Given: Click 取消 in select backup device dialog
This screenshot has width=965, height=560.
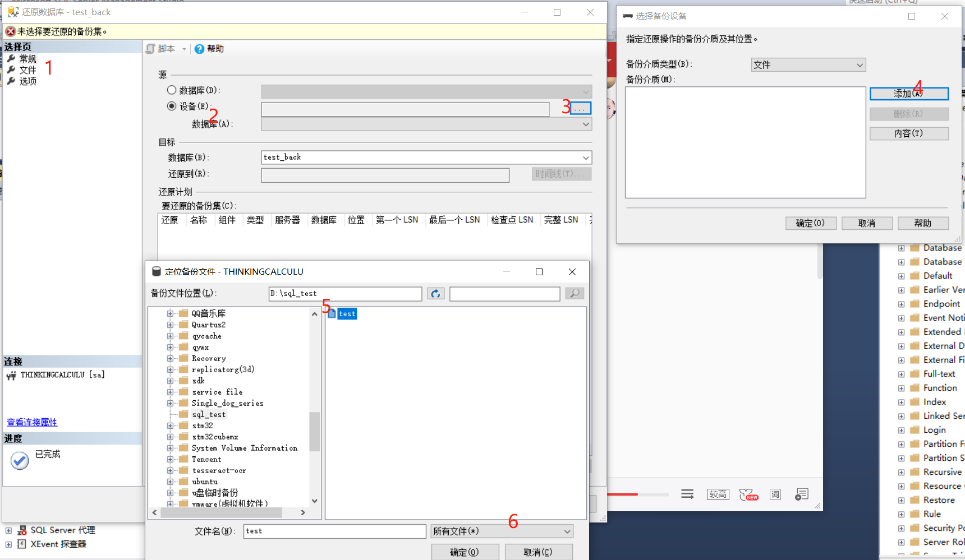Looking at the screenshot, I should (x=867, y=223).
